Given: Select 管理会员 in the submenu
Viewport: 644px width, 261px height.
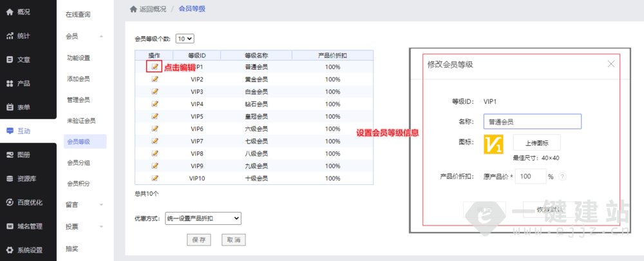Looking at the screenshot, I should click(79, 100).
